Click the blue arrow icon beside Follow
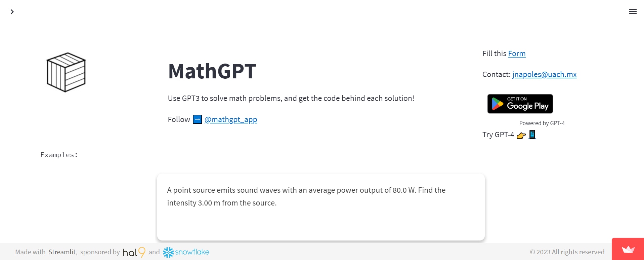The width and height of the screenshot is (644, 260). (197, 119)
